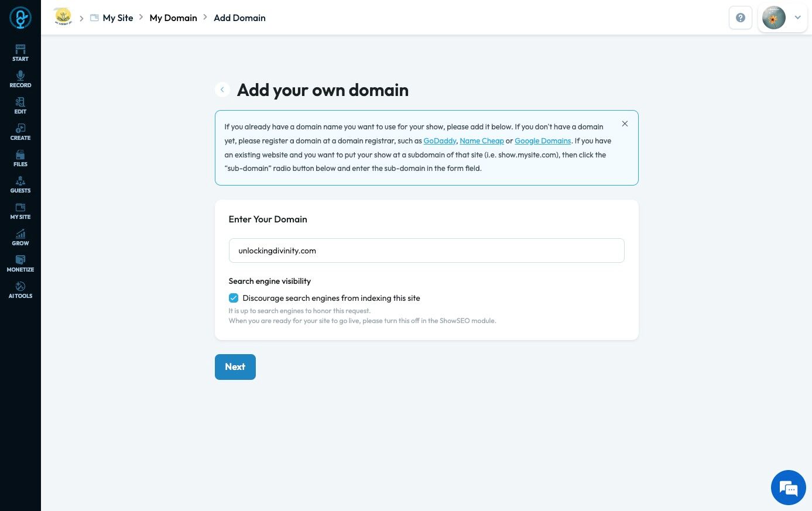Click the app logo at top left

click(x=20, y=18)
